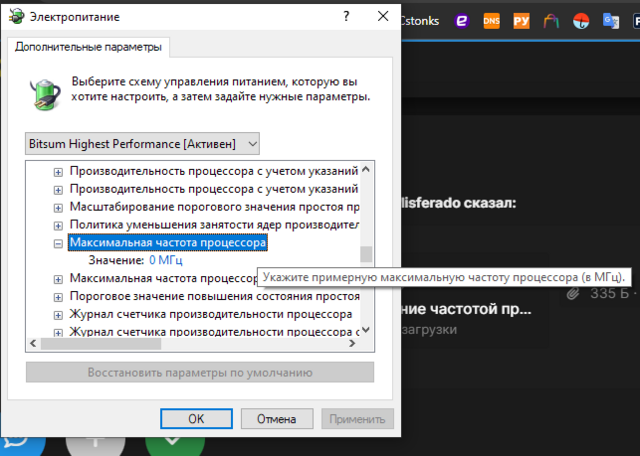640x456 pixels.
Task: Click the Электропитание title bar icon
Action: click(17, 17)
